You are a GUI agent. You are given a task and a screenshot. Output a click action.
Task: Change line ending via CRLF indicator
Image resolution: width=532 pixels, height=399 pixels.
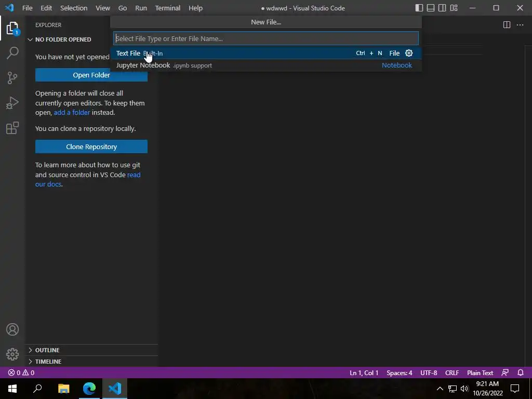(452, 373)
